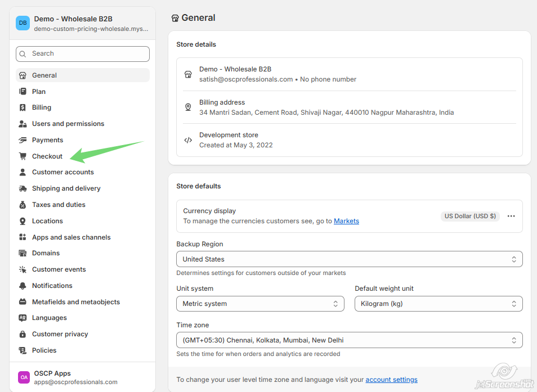Click inside the Search field
Image resolution: width=537 pixels, height=392 pixels.
coord(82,53)
